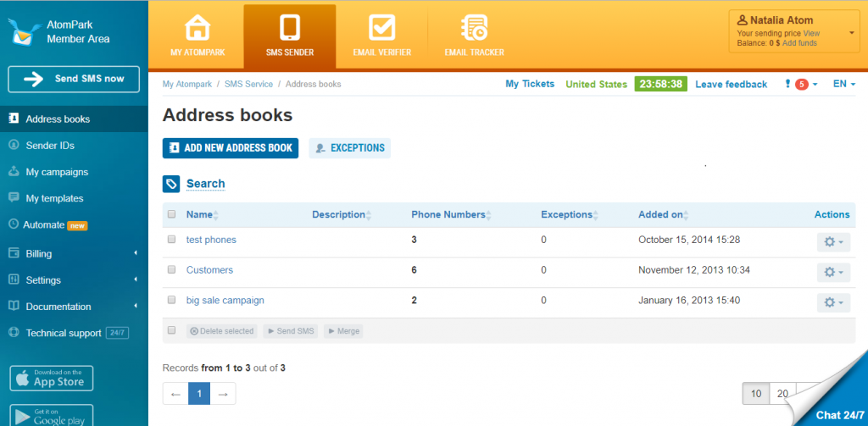Click the Technical support lifebuoy icon
The image size is (868, 426).
[x=14, y=333]
